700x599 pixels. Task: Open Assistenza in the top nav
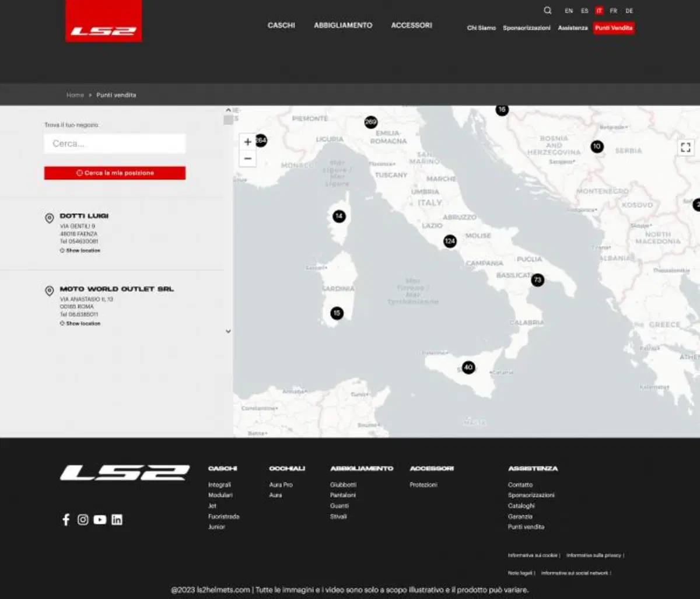[573, 28]
